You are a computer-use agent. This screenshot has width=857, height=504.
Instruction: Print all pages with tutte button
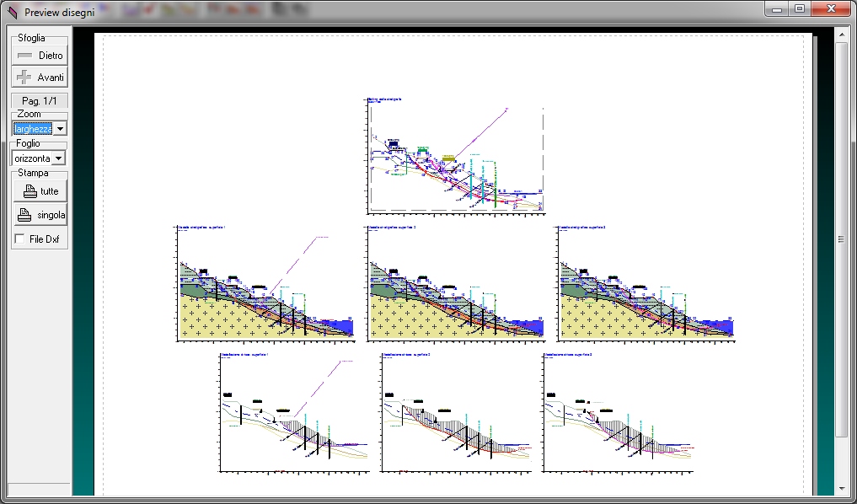pyautogui.click(x=40, y=191)
